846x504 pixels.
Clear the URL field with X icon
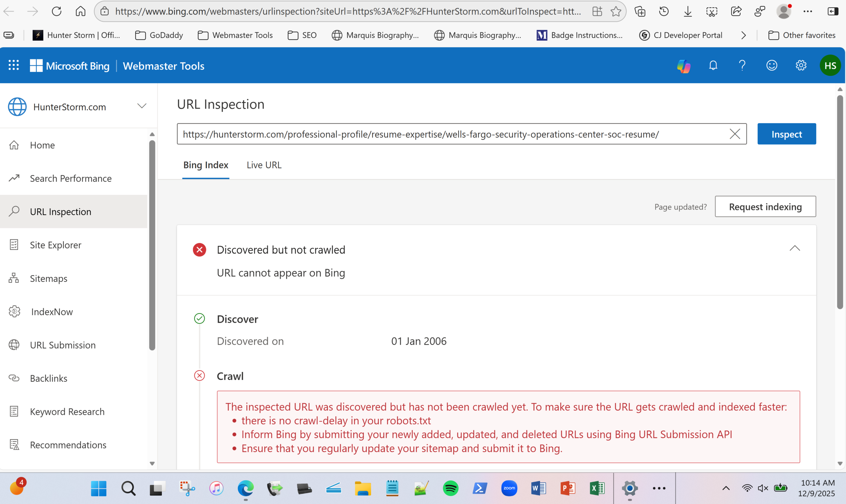click(735, 134)
